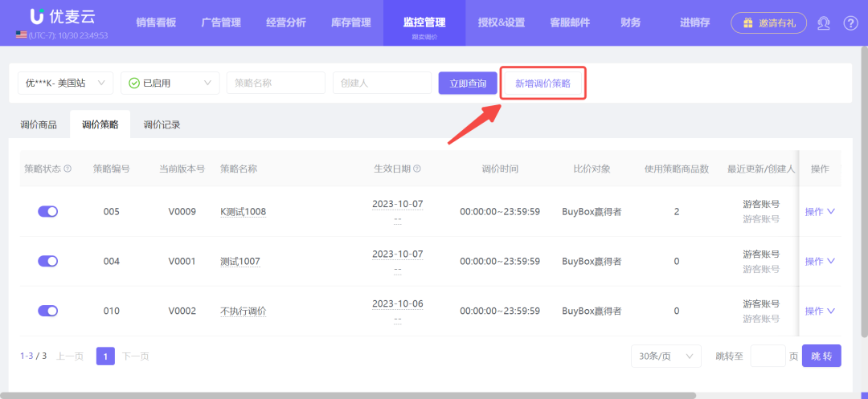Expand 操作 menu for 测试1007 row
This screenshot has width=868, height=399.
tap(820, 261)
